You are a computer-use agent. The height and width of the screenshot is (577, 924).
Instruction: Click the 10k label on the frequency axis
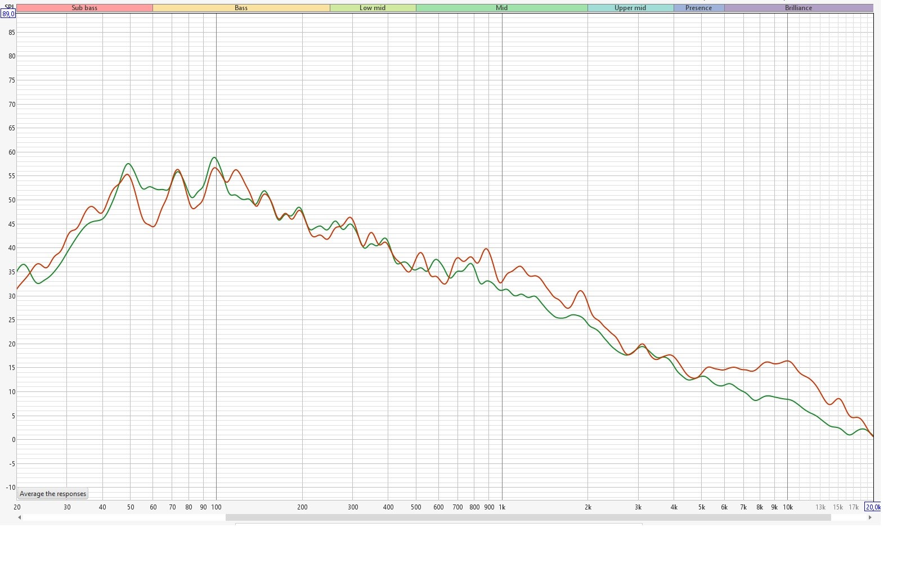click(x=788, y=507)
